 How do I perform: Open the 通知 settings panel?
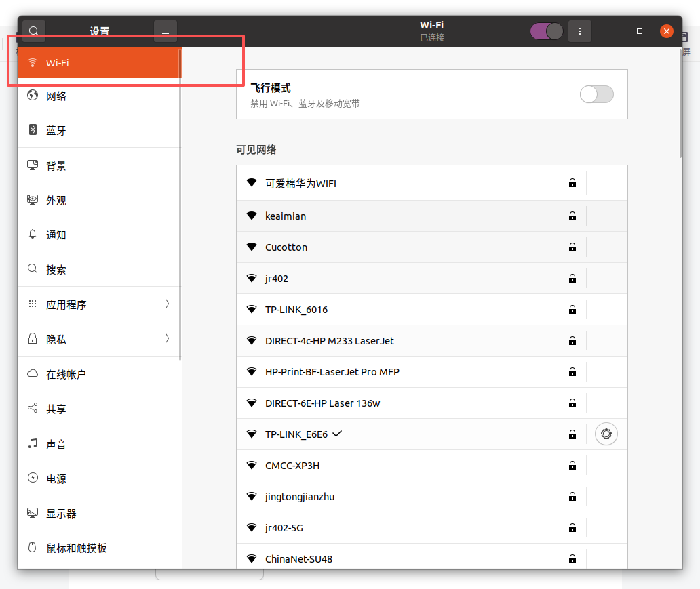[99, 235]
